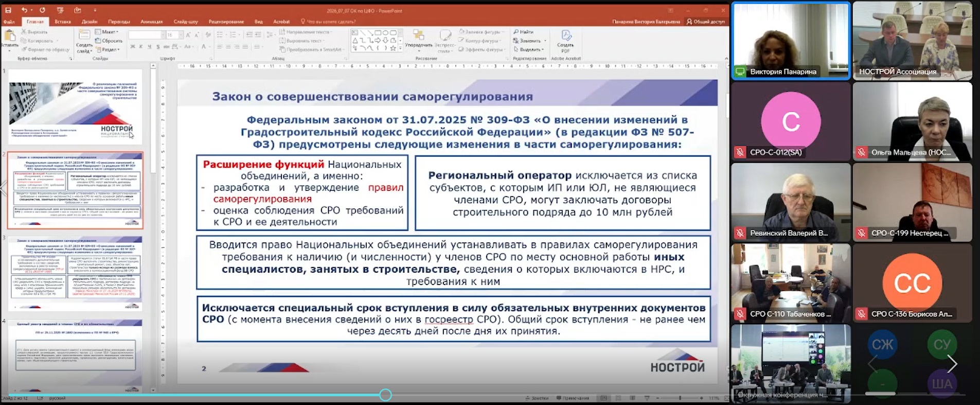Click the 'Что вы хотите сделать?' search box
This screenshot has height=405, width=980.
328,22
